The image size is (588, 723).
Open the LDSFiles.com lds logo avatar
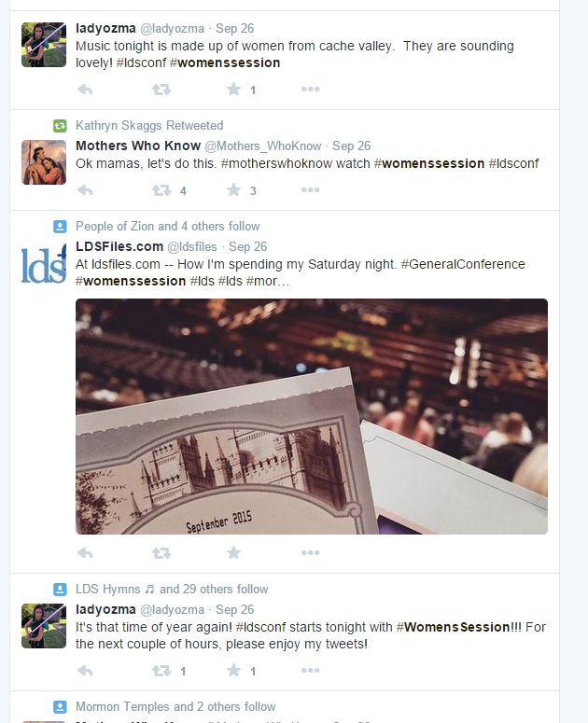[44, 263]
